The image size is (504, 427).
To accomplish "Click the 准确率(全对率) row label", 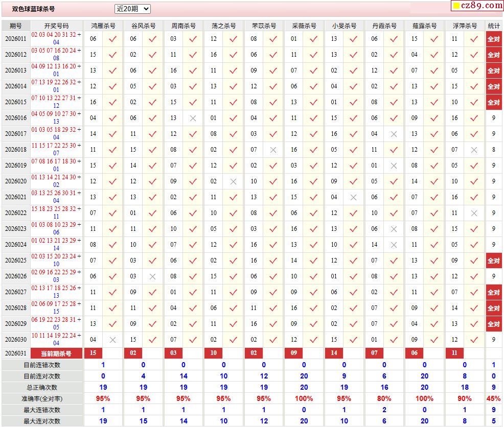I will click(x=42, y=398).
